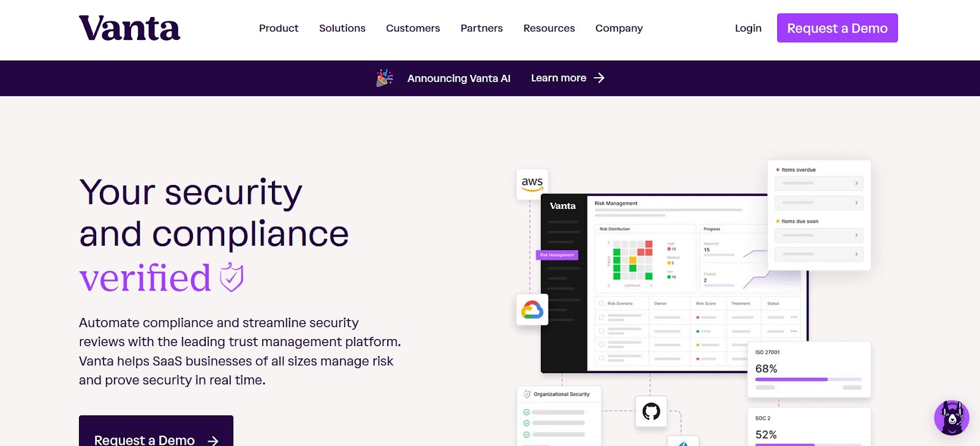Click the "52%" SOC 2 value

click(766, 435)
